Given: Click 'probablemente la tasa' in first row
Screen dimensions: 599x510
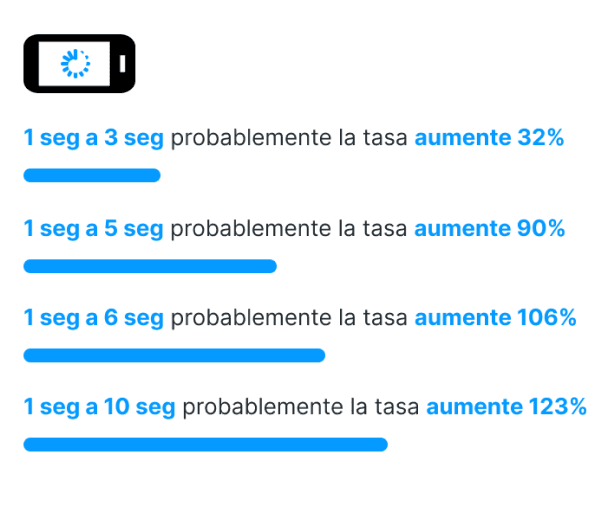Looking at the screenshot, I should pos(289,138).
